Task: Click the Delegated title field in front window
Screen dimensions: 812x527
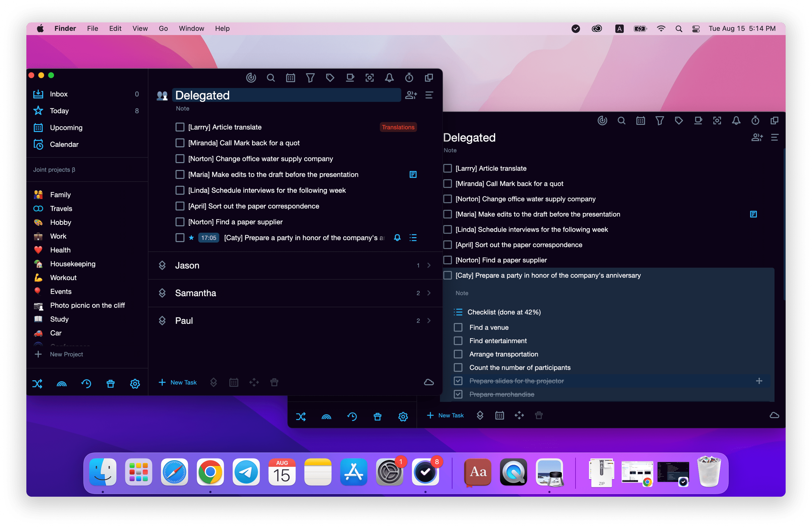Action: pyautogui.click(x=287, y=95)
